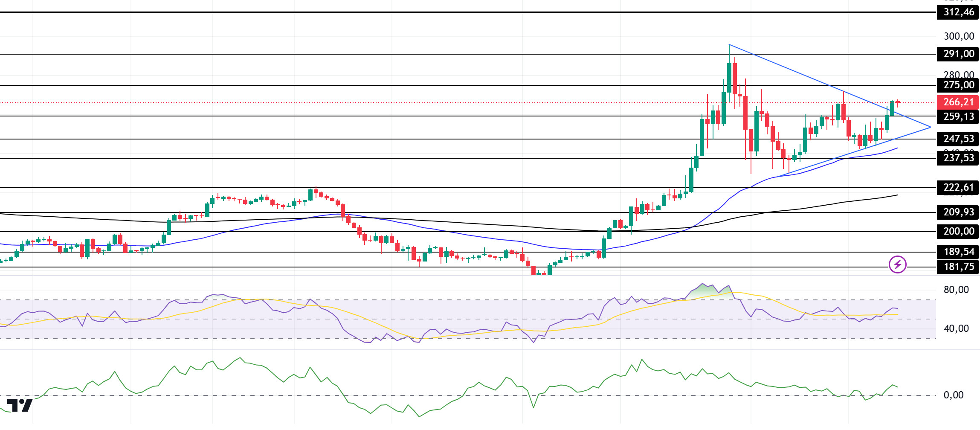Click the 259,13 price level label
The image size is (980, 430).
958,117
